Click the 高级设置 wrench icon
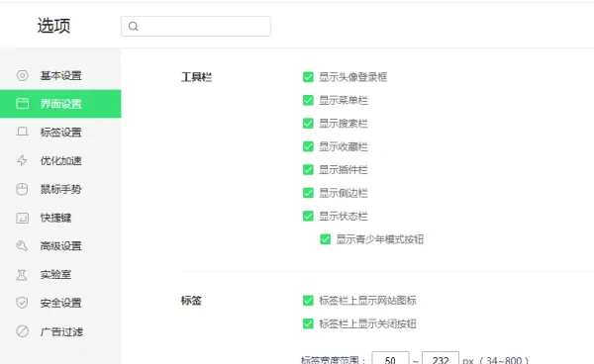 [x=22, y=246]
